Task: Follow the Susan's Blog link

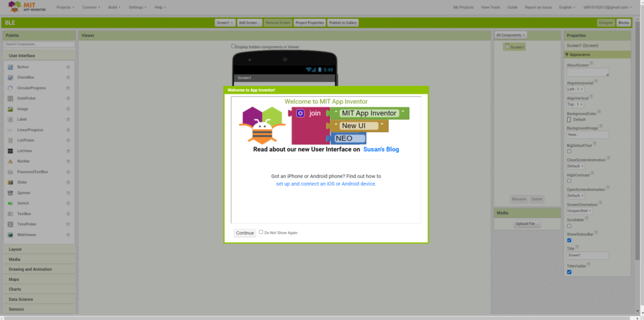Action: click(380, 150)
